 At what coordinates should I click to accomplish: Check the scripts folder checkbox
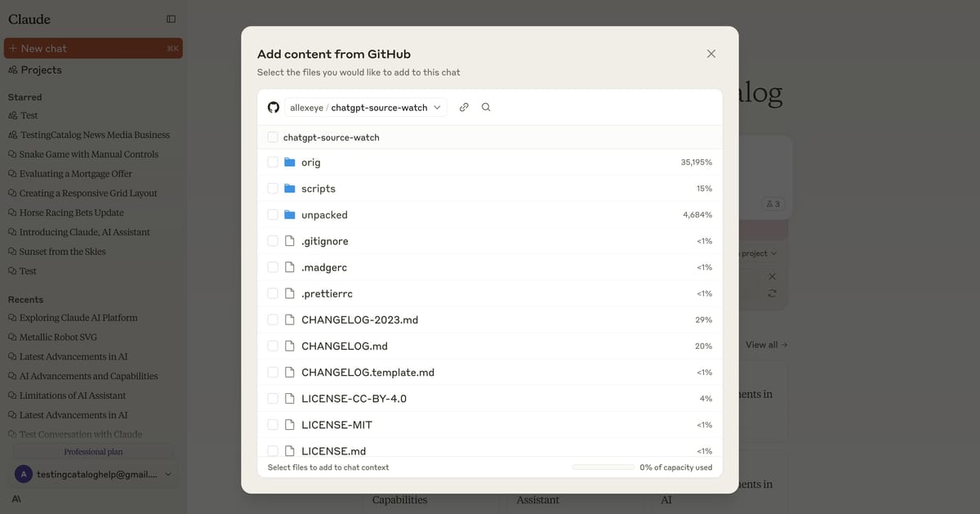272,188
